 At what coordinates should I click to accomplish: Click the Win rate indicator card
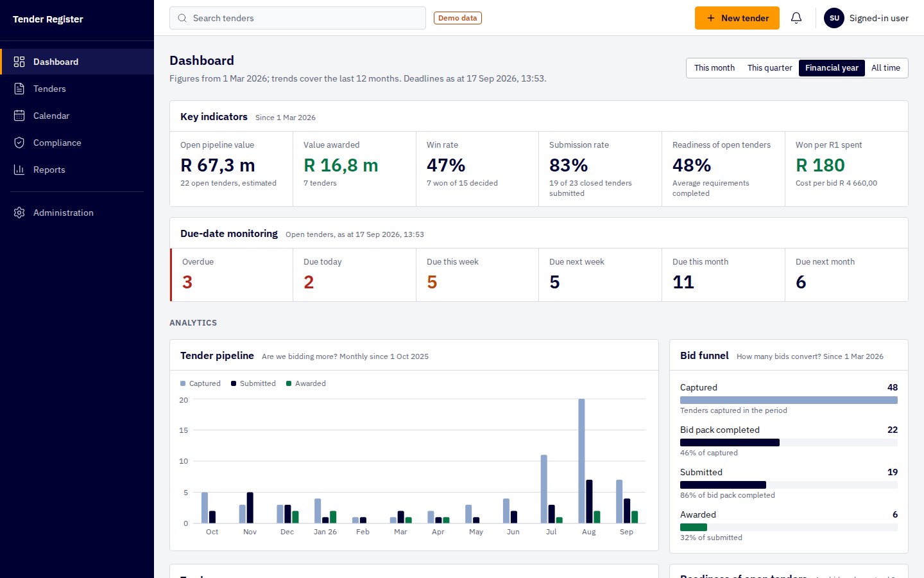click(x=477, y=169)
